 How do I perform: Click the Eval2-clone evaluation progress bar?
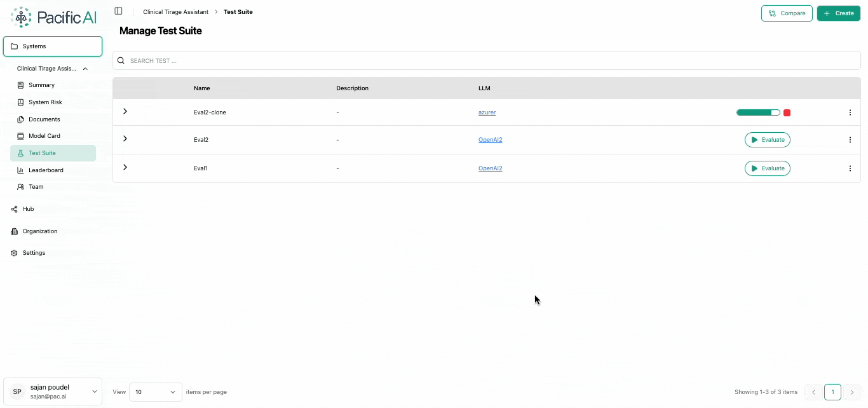click(x=758, y=112)
